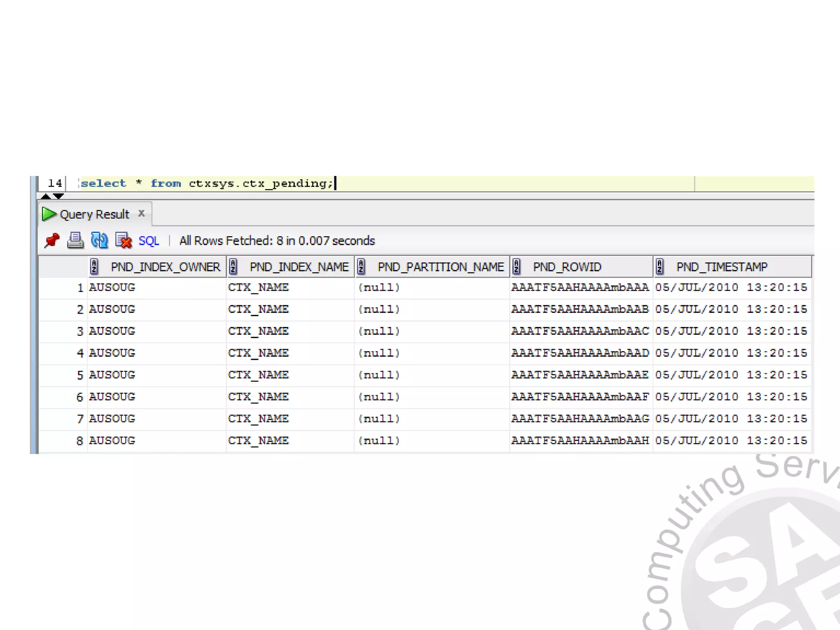Select the PND_TIMESTAMP column header
Viewport: 840px width, 630px height.
721,267
